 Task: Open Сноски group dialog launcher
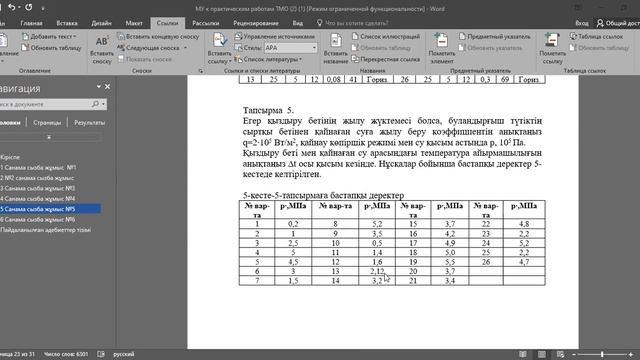(200, 71)
